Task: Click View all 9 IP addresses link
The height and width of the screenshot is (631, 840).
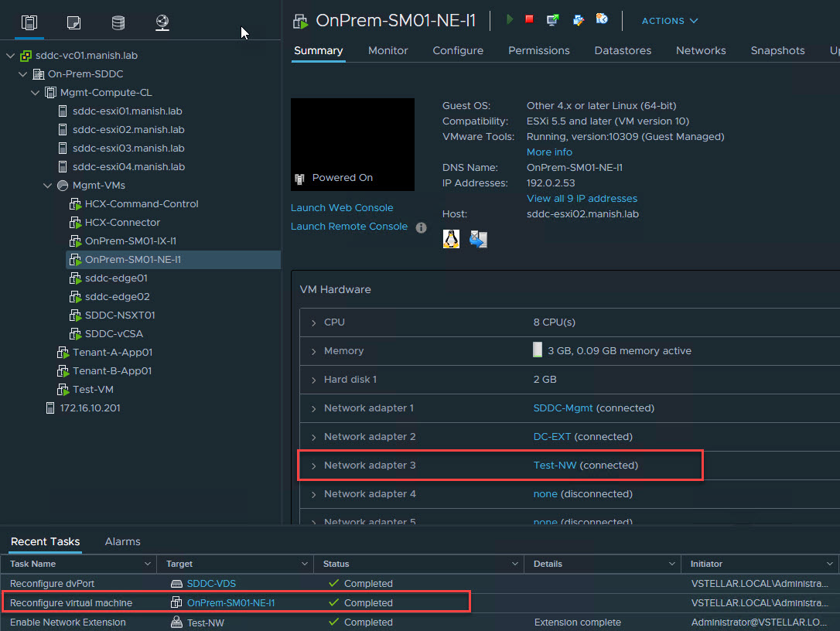Action: pos(582,199)
